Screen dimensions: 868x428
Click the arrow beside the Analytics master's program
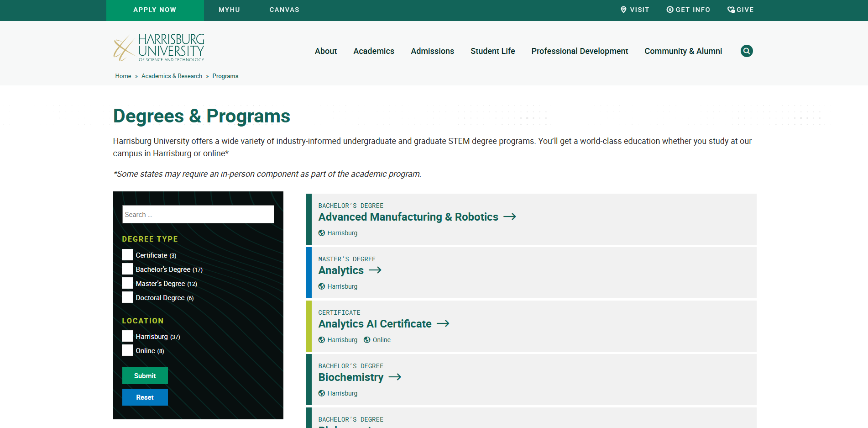pos(375,270)
